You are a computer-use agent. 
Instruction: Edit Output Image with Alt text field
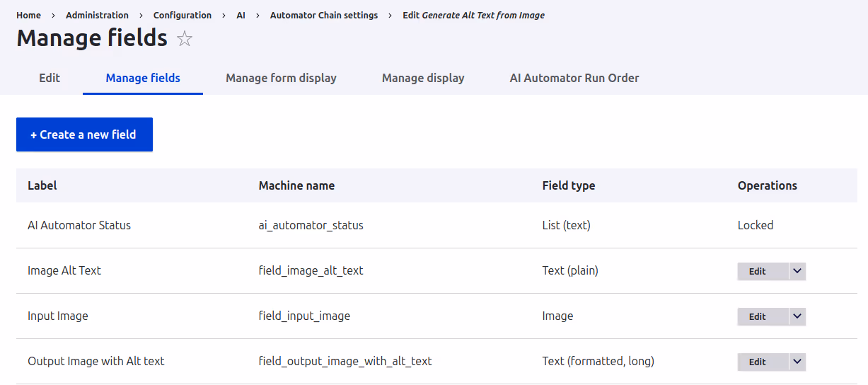pyautogui.click(x=763, y=362)
